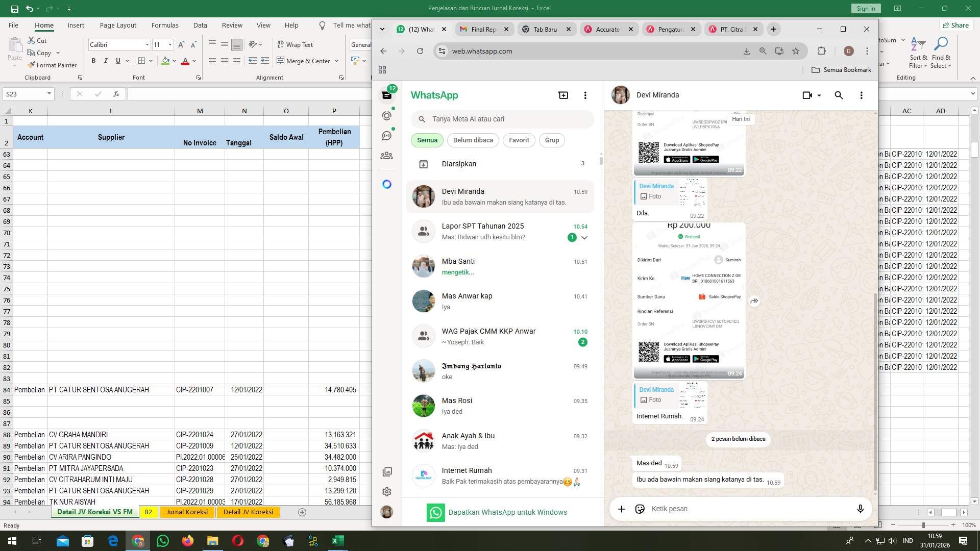The height and width of the screenshot is (551, 980).
Task: Open the font size dropdown
Action: pos(170,44)
